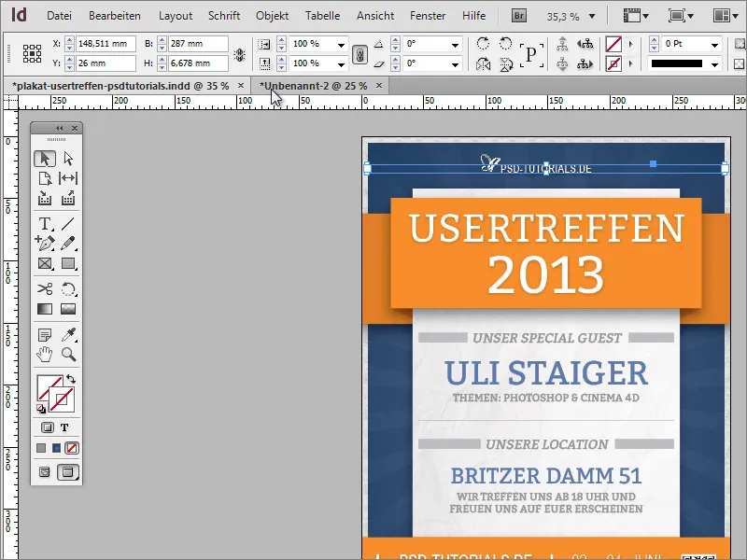The width and height of the screenshot is (747, 560).
Task: Open the Objekt menu
Action: pyautogui.click(x=272, y=15)
